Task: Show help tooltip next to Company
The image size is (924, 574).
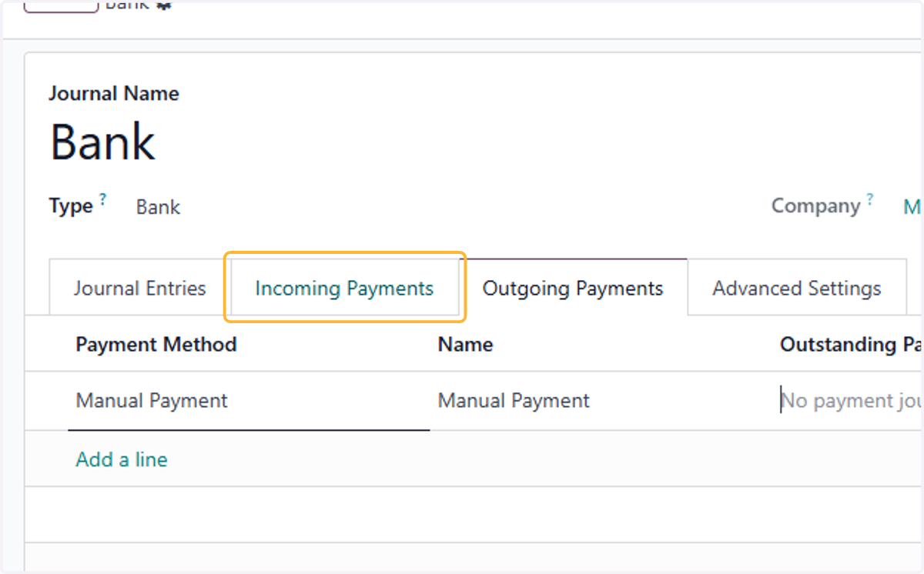Action: coord(870,199)
